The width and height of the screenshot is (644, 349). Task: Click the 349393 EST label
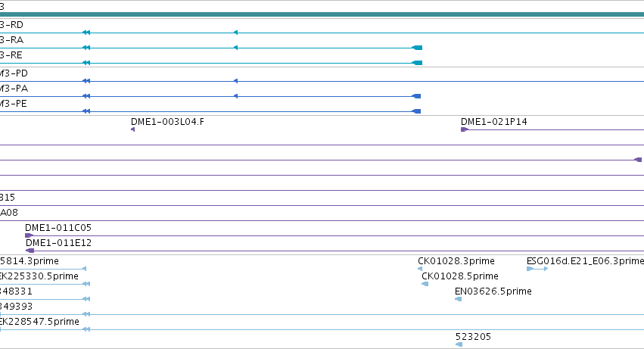[16, 307]
